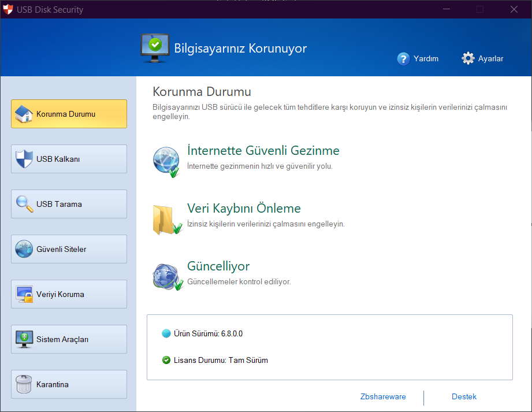
Task: Click the Zbshareware link
Action: click(382, 396)
